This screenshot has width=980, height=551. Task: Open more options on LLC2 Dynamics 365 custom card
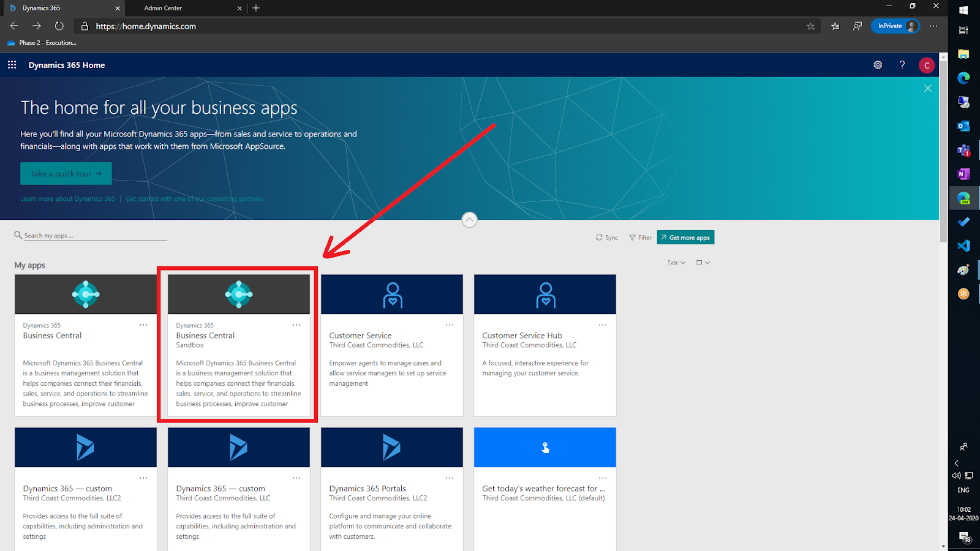coord(143,478)
